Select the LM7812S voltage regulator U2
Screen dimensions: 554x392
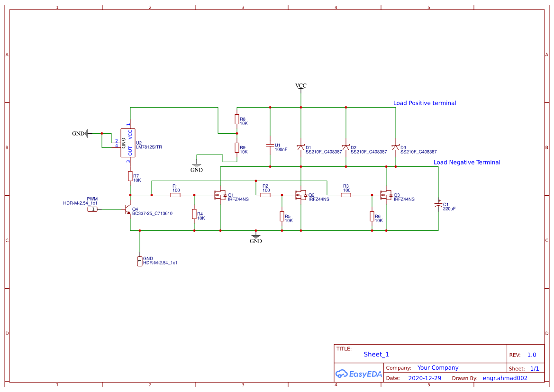click(x=129, y=141)
